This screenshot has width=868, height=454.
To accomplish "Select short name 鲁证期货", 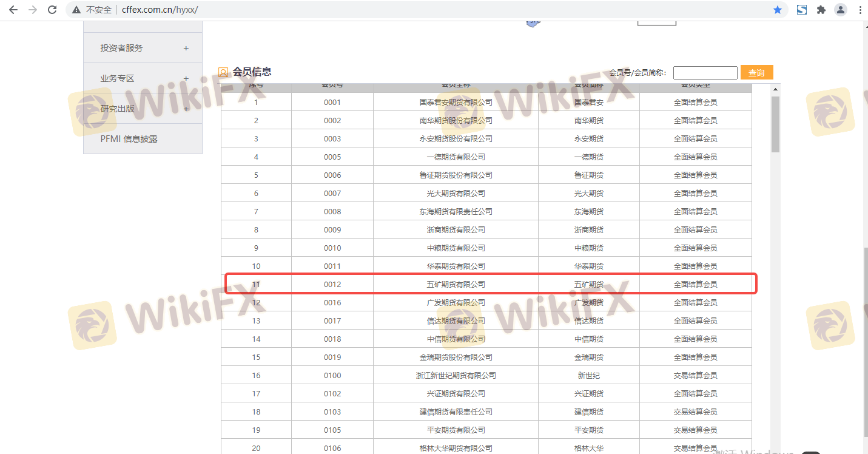I will tap(589, 175).
